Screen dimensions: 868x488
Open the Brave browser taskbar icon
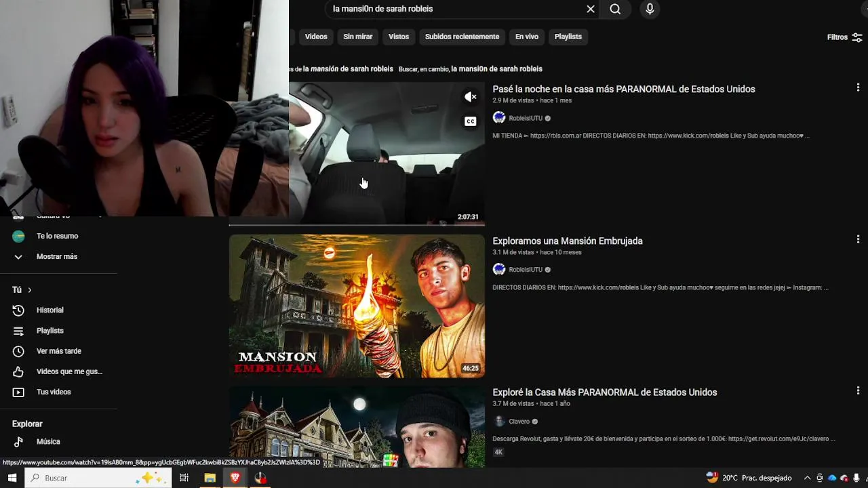coord(235,478)
